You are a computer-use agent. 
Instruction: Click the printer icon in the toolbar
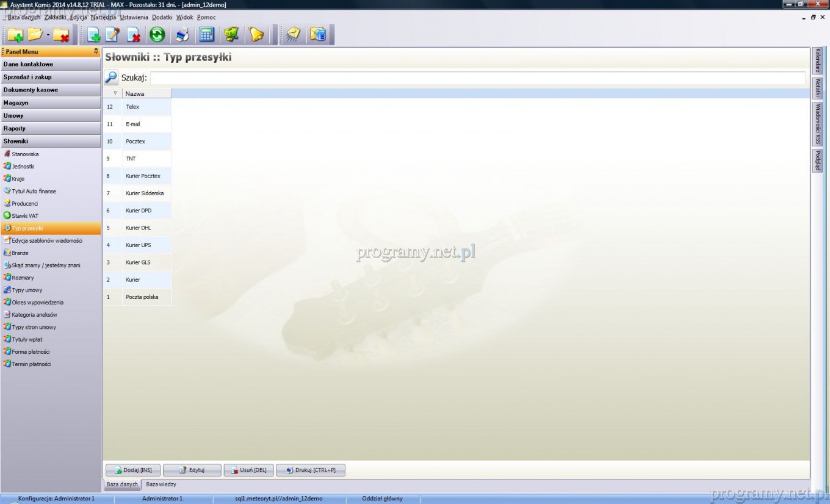click(x=182, y=35)
